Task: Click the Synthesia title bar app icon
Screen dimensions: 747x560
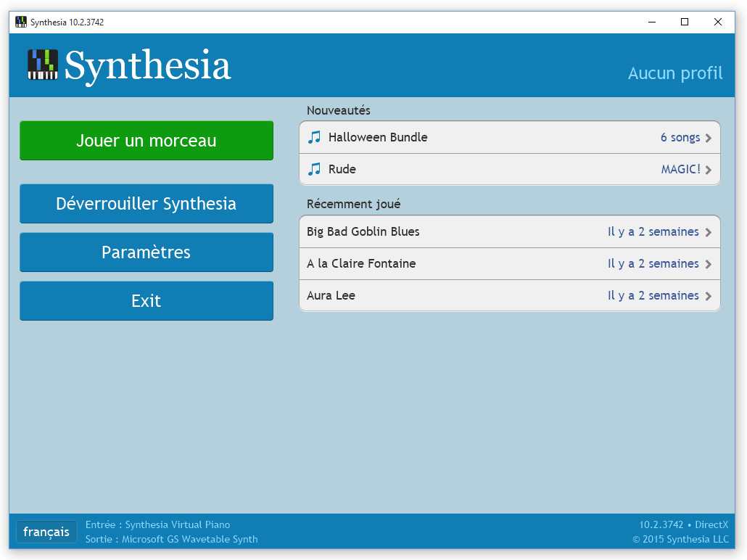Action: click(x=21, y=22)
